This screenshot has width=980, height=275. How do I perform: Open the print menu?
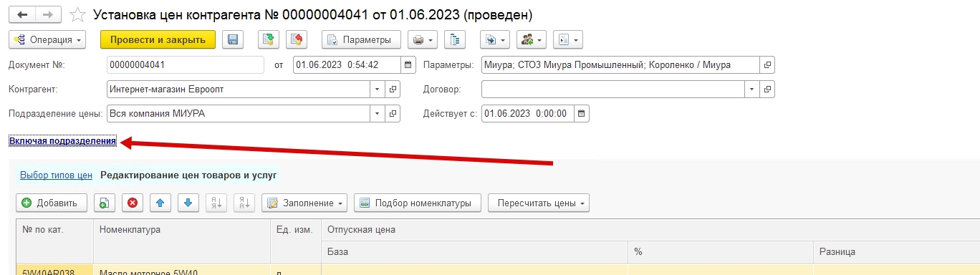point(423,40)
